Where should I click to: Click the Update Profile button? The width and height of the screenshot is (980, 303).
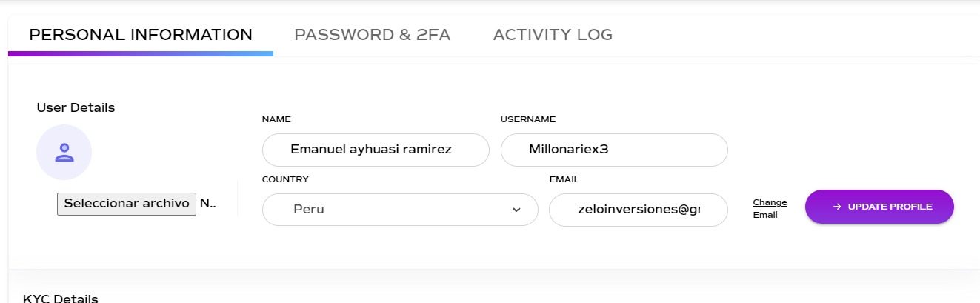click(x=879, y=207)
